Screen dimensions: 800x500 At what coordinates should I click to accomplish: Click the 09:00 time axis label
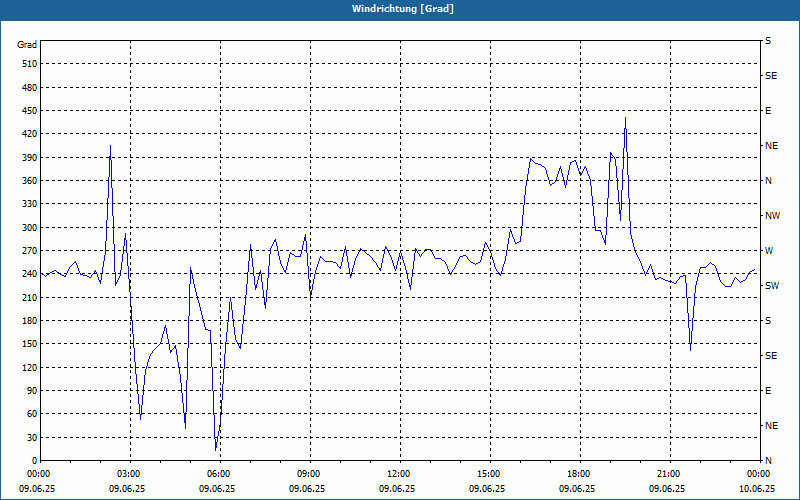click(310, 474)
